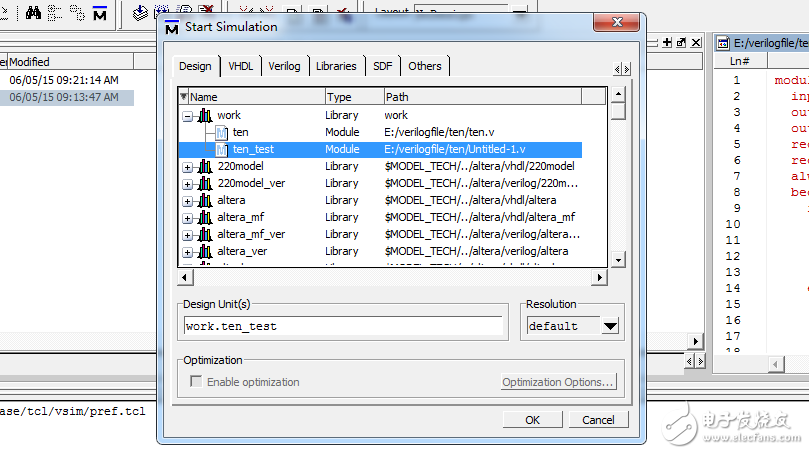Switch to the Verilog tab
Screen dimensions: 809x454
tap(284, 66)
